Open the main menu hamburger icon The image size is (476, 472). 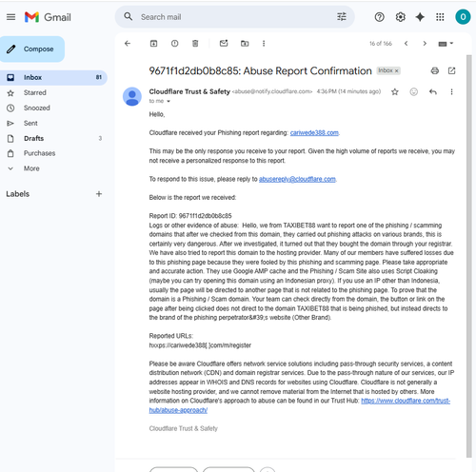[x=10, y=17]
